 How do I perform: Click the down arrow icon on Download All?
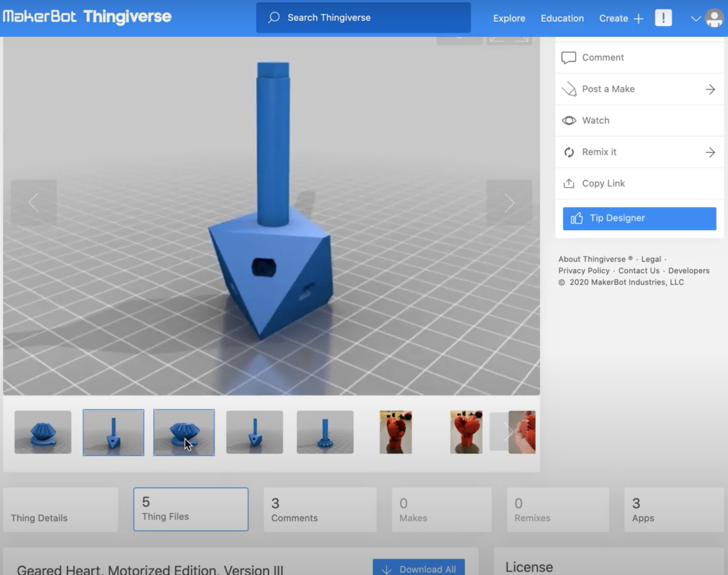click(x=387, y=570)
